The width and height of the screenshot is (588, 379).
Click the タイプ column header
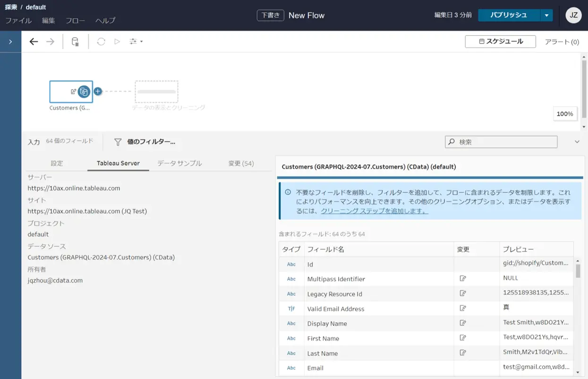(291, 249)
